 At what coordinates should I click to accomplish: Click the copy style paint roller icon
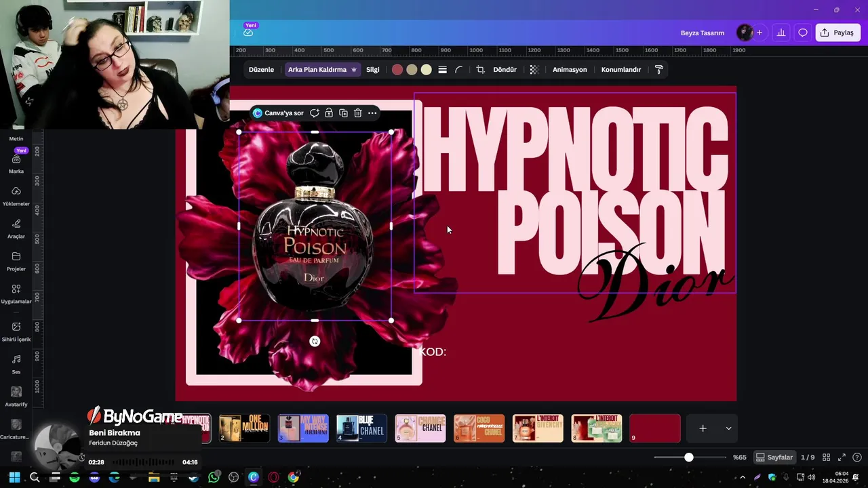[658, 70]
